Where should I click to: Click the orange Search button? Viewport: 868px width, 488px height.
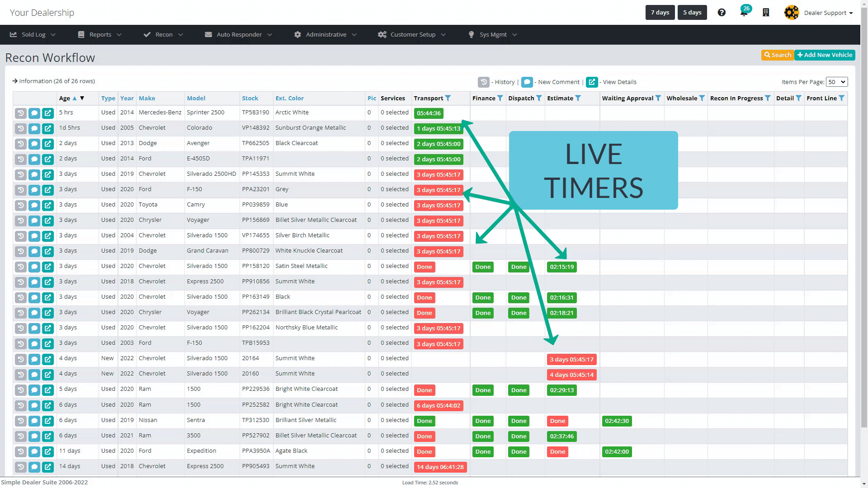click(x=777, y=55)
